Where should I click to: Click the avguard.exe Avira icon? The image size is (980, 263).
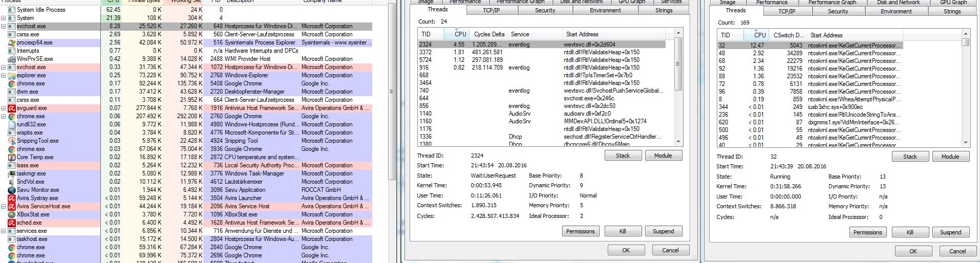(12, 108)
